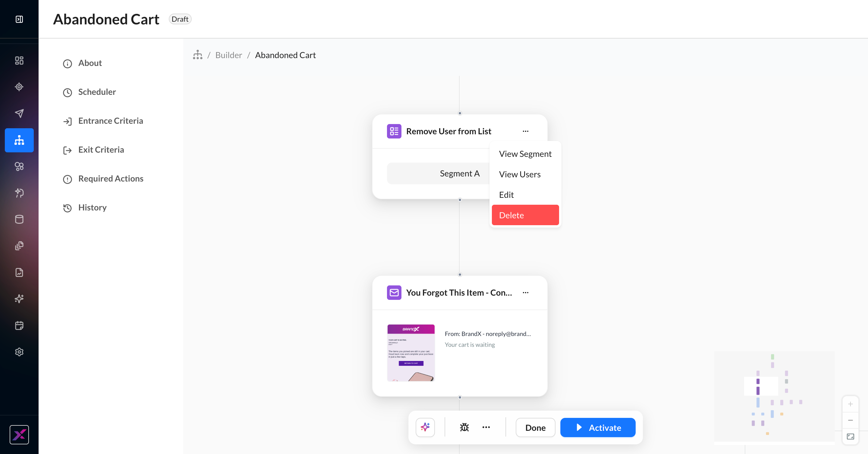Click connector dot above the email node

(x=460, y=275)
